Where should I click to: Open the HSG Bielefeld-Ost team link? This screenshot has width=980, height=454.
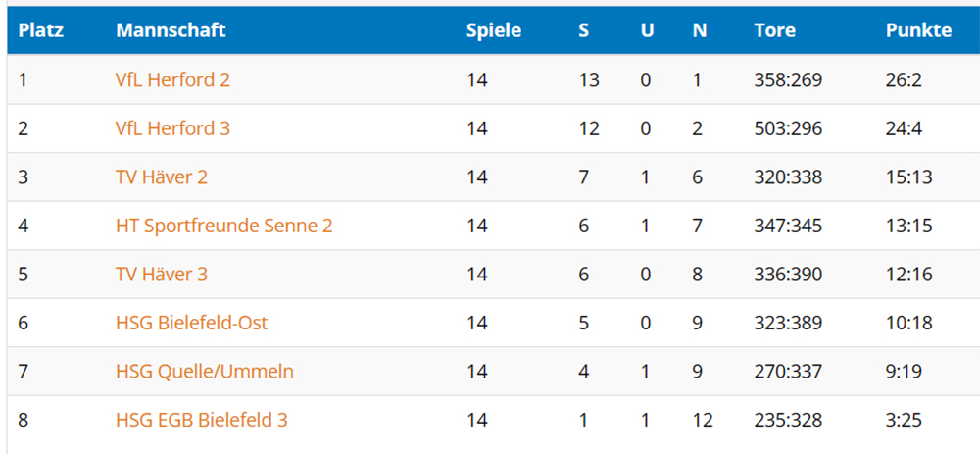pos(191,323)
